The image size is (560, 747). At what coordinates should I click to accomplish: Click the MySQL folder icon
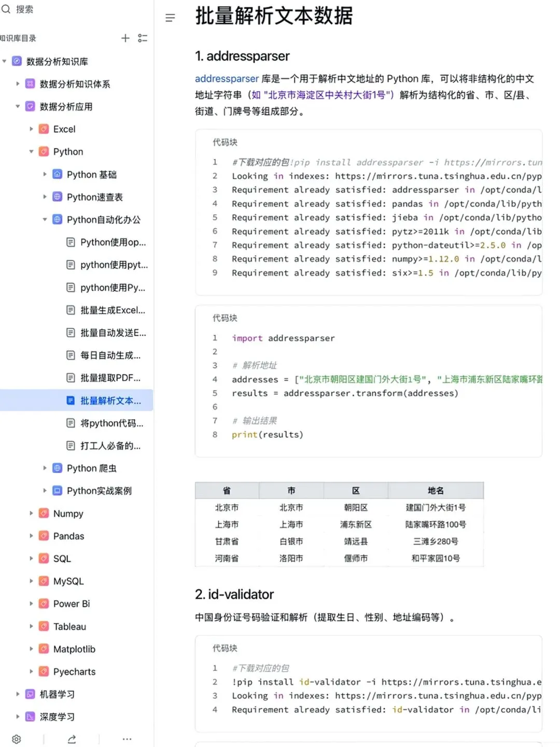44,581
